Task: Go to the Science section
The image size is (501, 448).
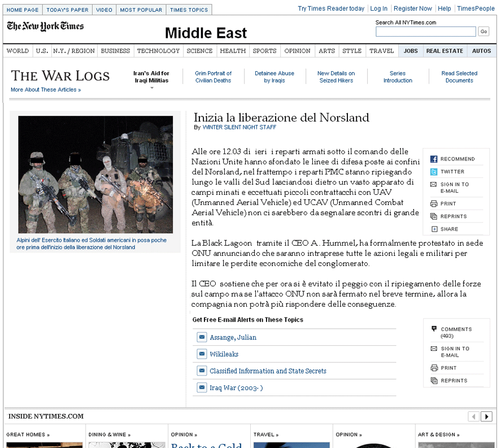Action: [200, 51]
